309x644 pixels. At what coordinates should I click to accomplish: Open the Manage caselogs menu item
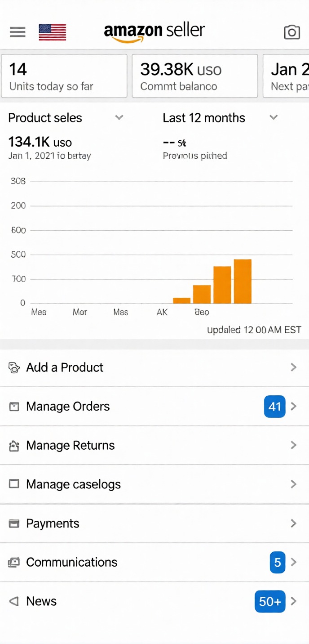(74, 484)
